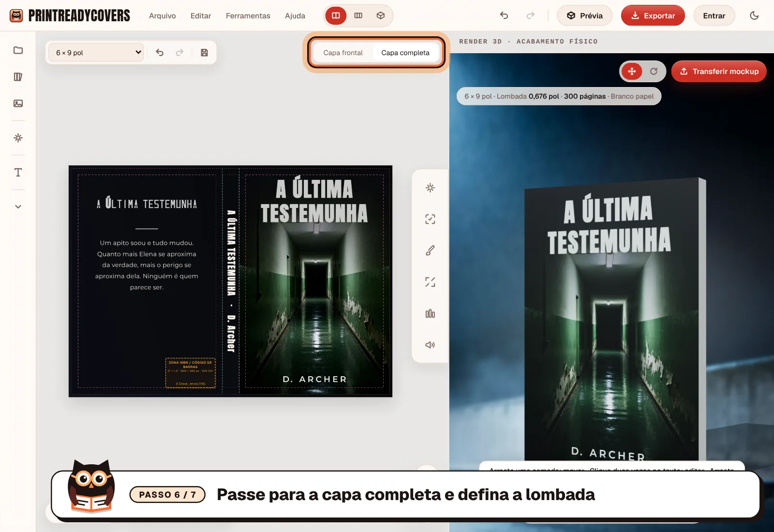Switch to Capa completa tab

coord(405,53)
